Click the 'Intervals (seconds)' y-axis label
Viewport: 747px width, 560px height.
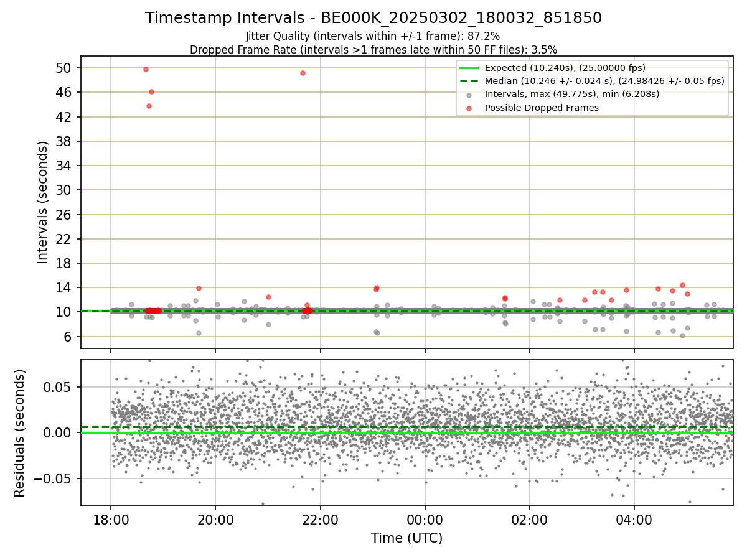[42, 202]
